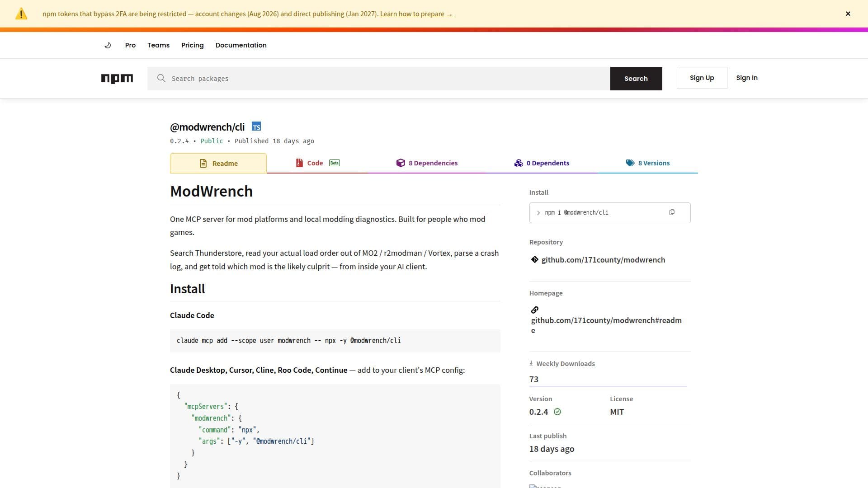
Task: Click the Beta badge on Code tab
Action: pyautogui.click(x=335, y=163)
